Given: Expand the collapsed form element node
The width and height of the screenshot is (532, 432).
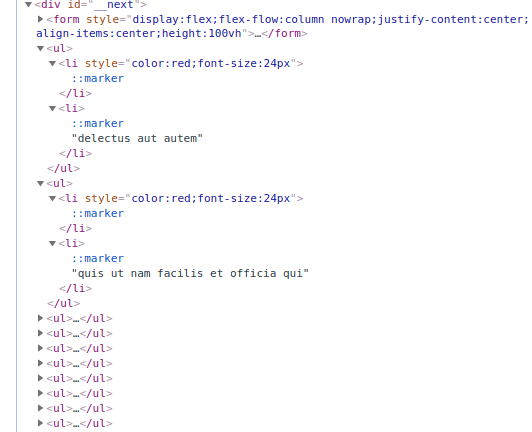Looking at the screenshot, I should pos(40,19).
